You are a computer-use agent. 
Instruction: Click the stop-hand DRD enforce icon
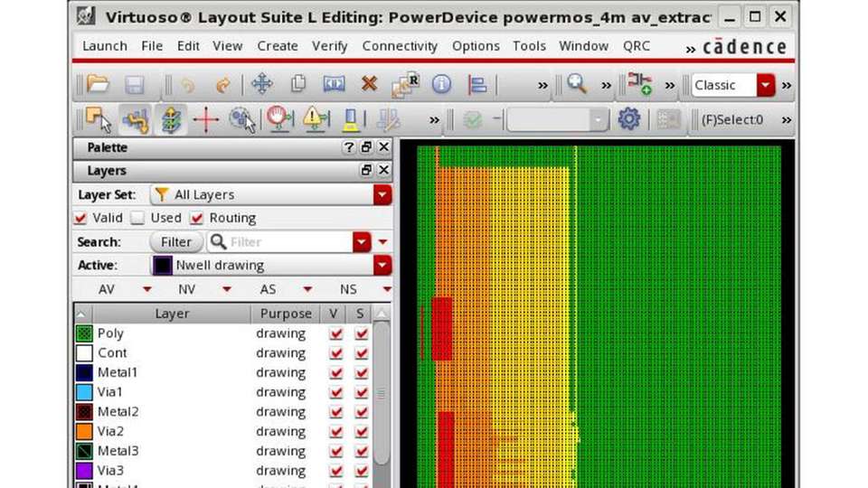coord(279,119)
